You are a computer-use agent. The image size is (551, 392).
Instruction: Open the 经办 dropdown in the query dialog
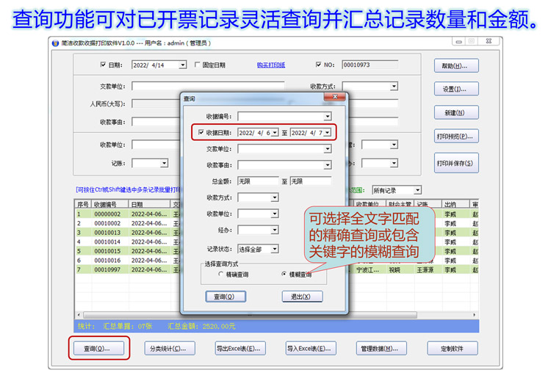tap(275, 230)
